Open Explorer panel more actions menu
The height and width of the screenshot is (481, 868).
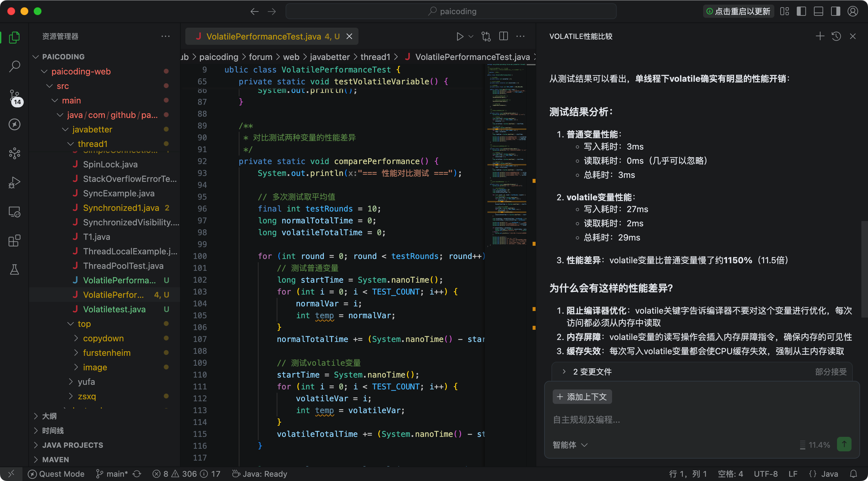click(166, 36)
